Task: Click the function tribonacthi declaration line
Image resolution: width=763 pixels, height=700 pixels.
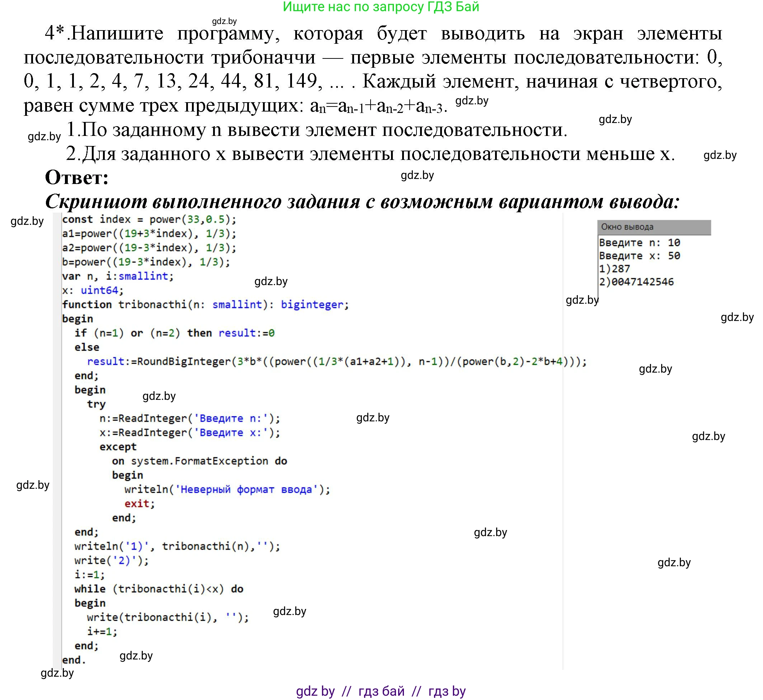Action: point(207,304)
